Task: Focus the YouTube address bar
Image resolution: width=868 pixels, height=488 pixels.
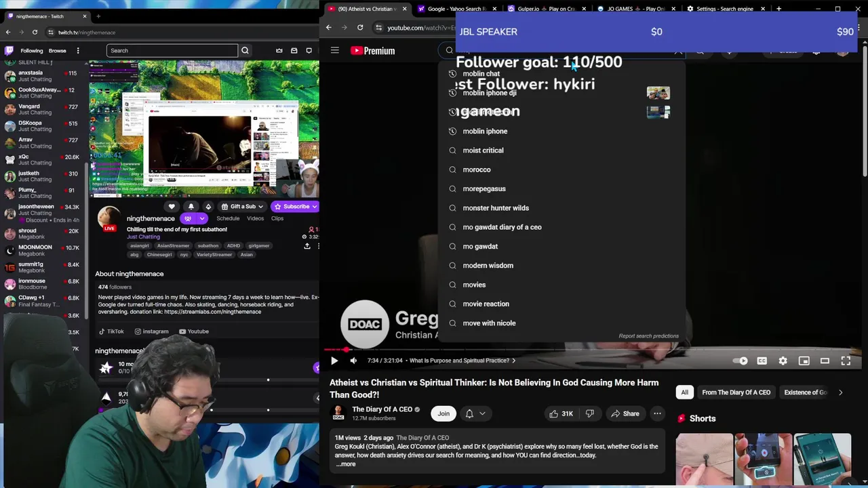Action: coord(420,28)
